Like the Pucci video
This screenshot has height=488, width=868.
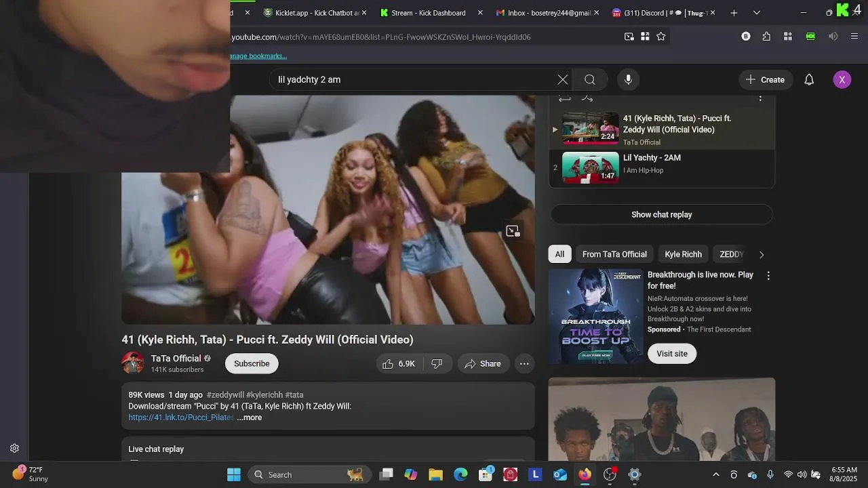399,364
